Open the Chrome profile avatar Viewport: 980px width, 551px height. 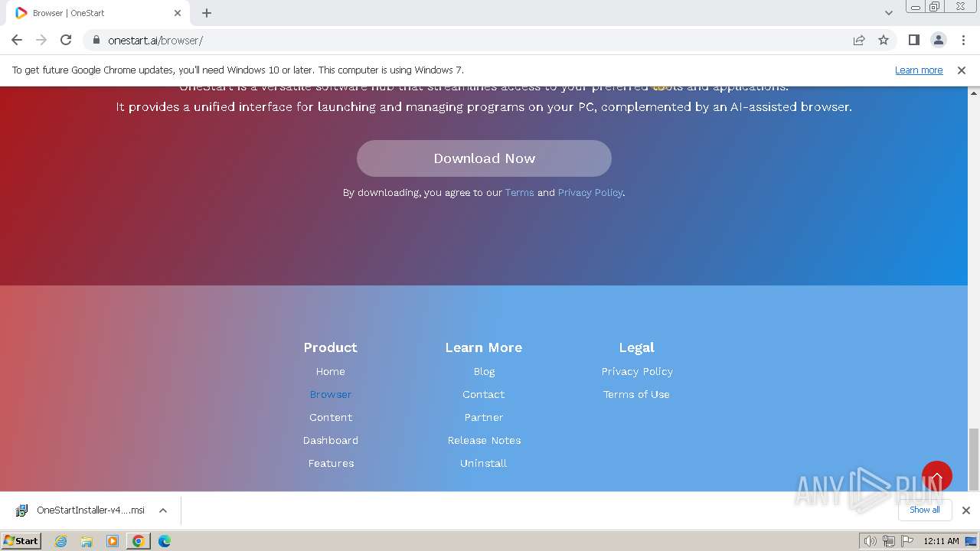(x=938, y=40)
